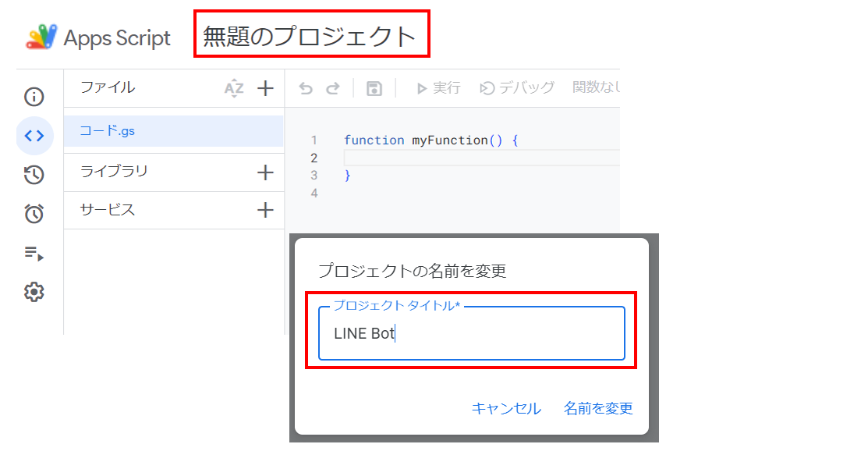Open the 関数なし function dropdown
Image resolution: width=868 pixels, height=469 pixels.
pos(596,87)
